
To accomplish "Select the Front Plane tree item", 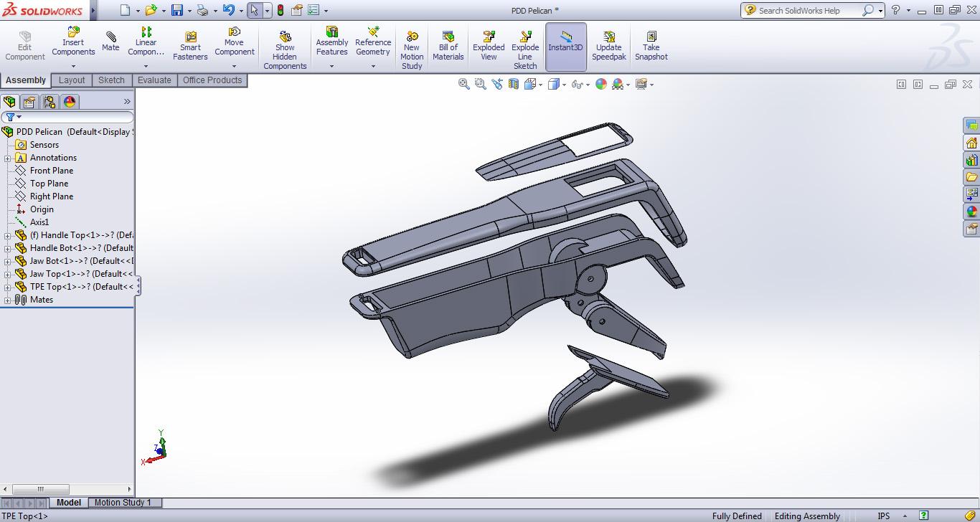I will click(x=51, y=171).
